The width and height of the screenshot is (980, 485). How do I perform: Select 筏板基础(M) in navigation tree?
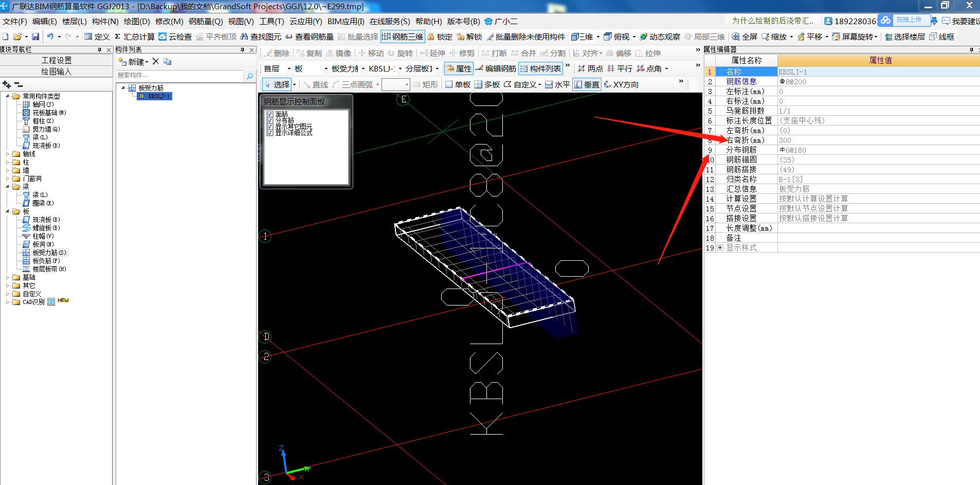click(49, 113)
